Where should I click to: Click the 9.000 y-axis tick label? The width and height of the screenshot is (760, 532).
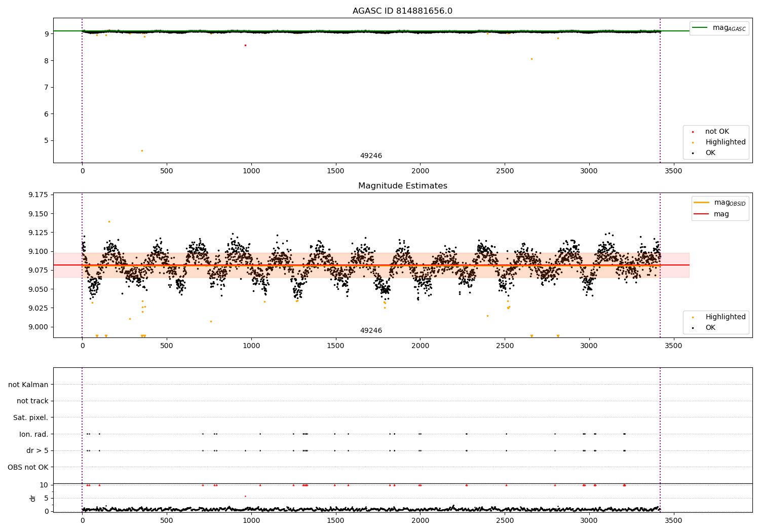pos(38,327)
